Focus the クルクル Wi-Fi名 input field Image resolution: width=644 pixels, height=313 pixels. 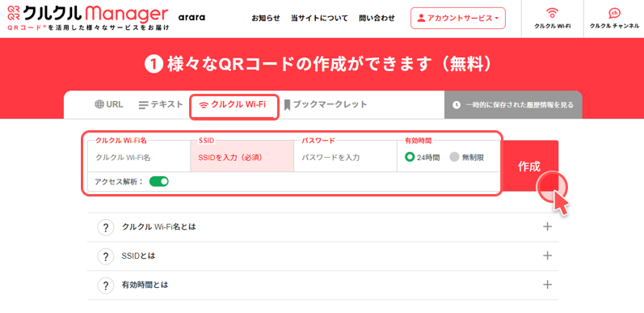click(x=139, y=156)
